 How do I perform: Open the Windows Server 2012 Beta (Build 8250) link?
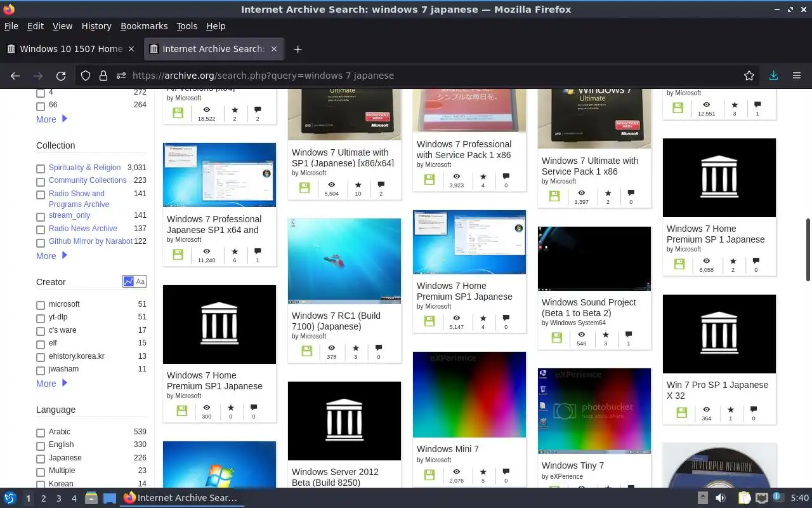335,477
